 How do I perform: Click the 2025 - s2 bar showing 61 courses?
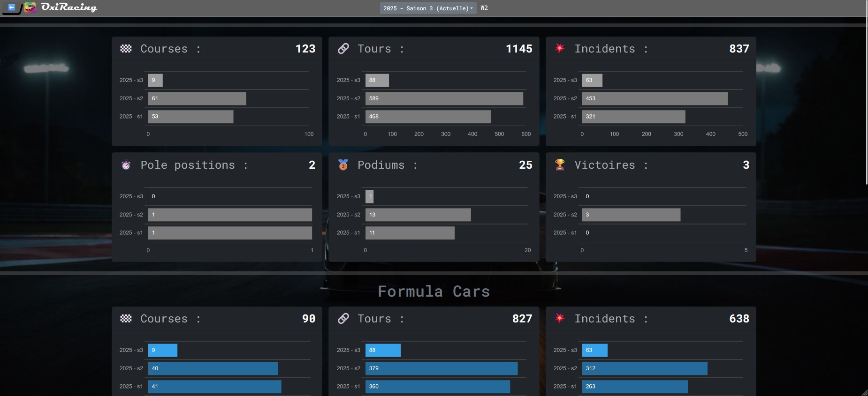tap(197, 98)
